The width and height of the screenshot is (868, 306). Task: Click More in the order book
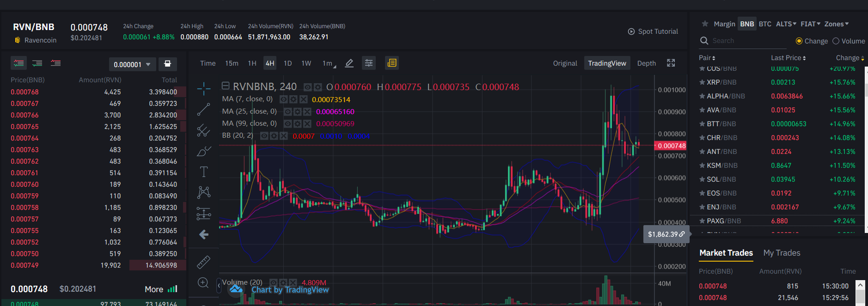click(x=154, y=289)
